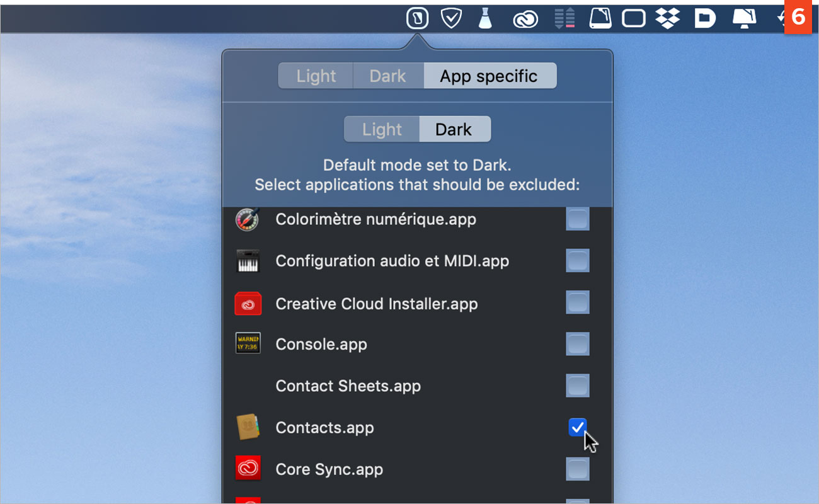This screenshot has height=504, width=819.
Task: Open the shield checkmark menu bar icon
Action: 451,19
